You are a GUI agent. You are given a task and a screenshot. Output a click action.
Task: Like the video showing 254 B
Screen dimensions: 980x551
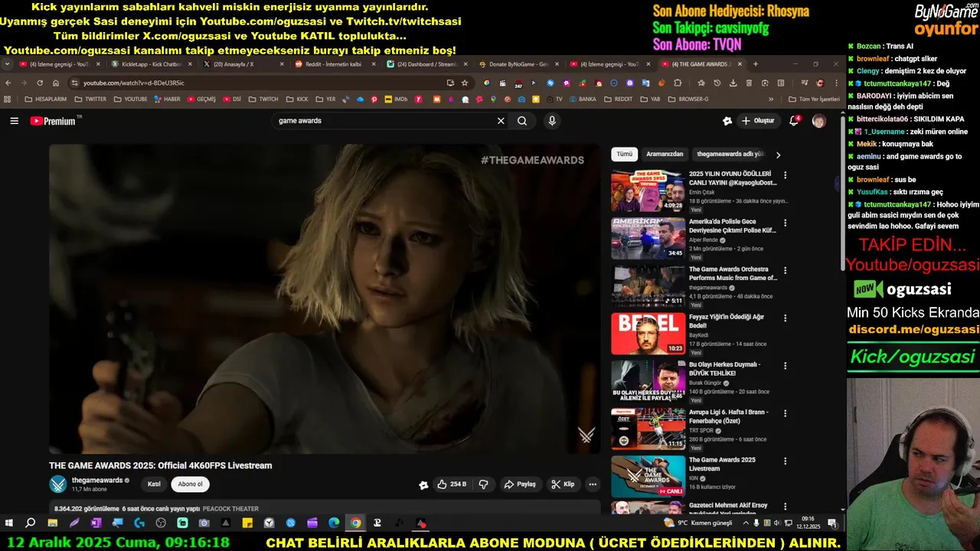pos(452,484)
